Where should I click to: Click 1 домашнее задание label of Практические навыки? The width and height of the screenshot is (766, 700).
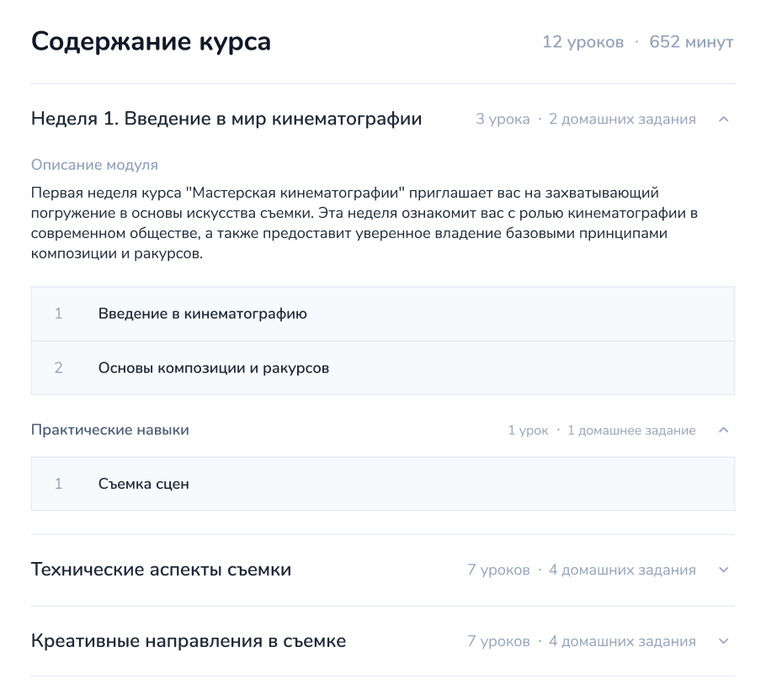(631, 431)
